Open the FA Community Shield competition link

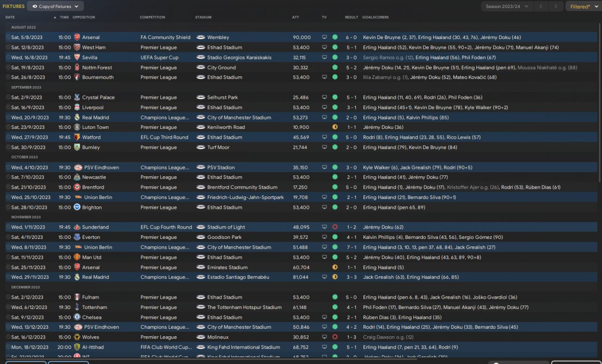(166, 37)
